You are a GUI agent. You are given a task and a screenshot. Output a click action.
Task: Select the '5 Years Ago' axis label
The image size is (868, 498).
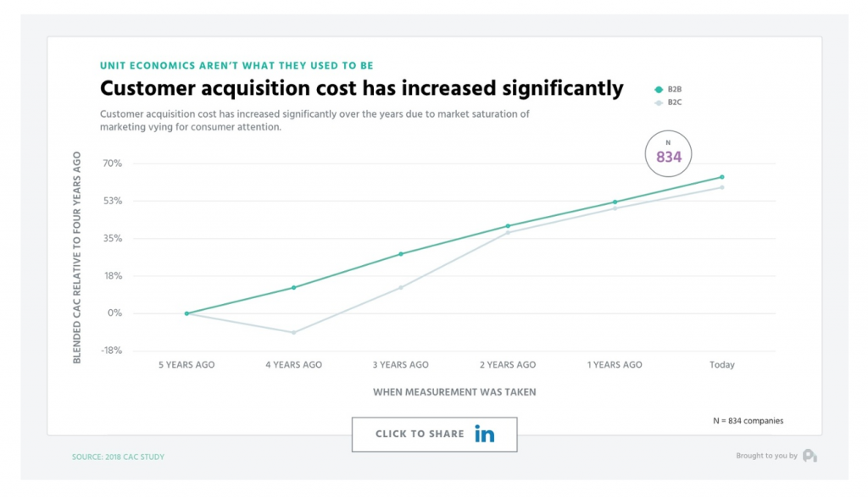click(x=185, y=364)
